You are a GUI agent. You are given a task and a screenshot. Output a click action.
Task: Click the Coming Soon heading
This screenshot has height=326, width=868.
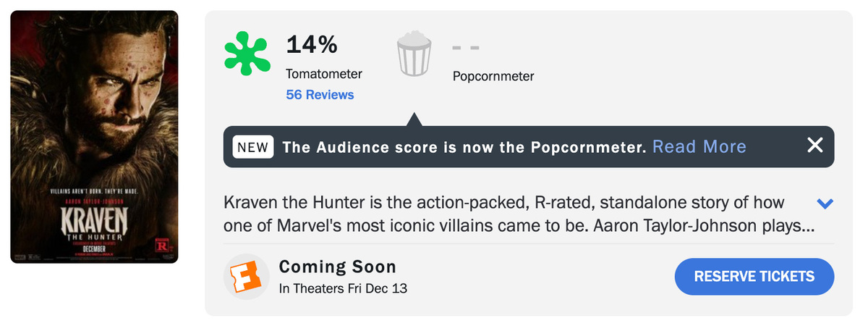(338, 266)
